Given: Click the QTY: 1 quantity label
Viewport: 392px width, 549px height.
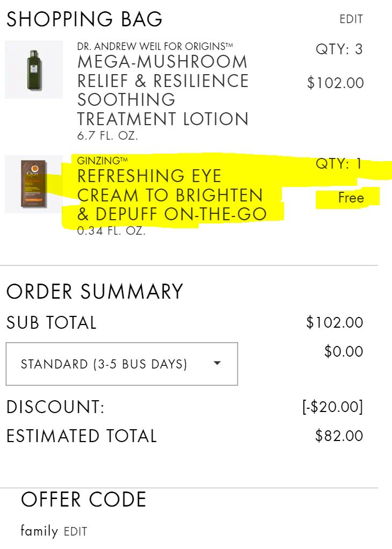Looking at the screenshot, I should [x=339, y=164].
